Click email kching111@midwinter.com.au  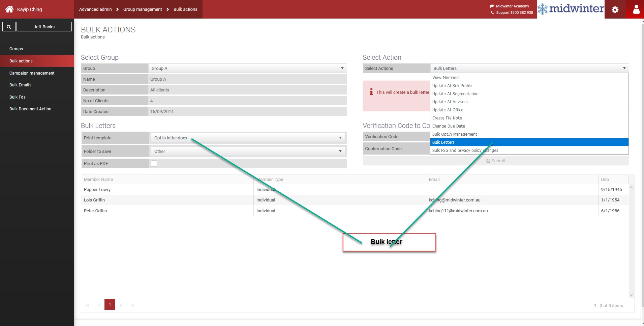click(x=458, y=211)
